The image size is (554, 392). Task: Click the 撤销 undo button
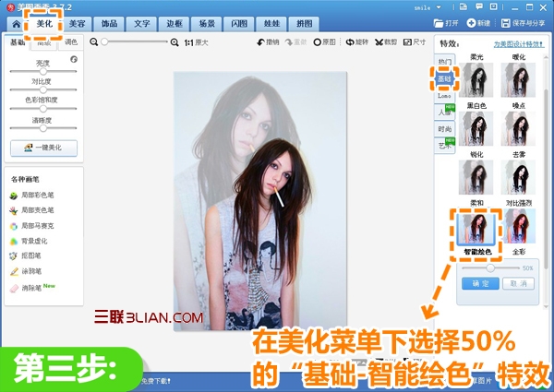point(268,42)
